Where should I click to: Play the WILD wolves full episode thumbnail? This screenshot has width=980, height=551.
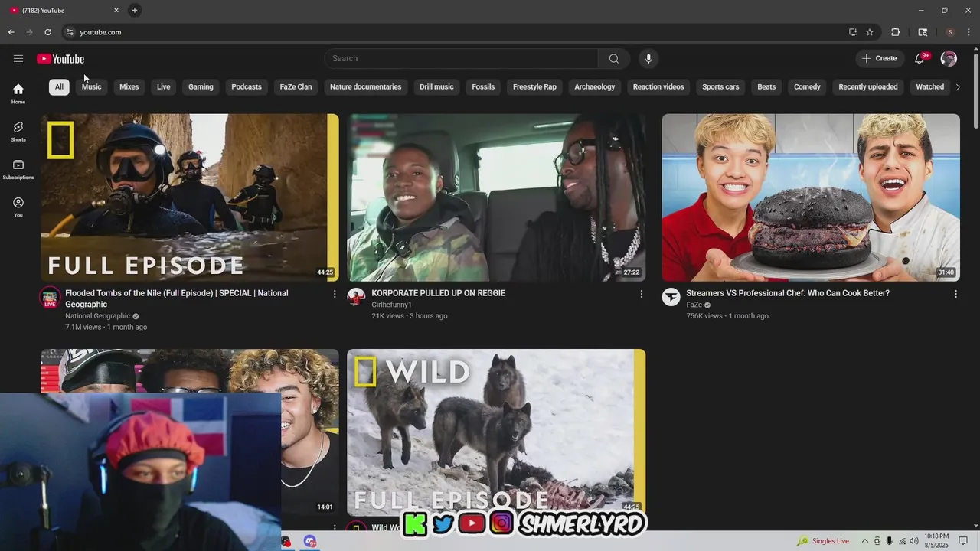496,432
